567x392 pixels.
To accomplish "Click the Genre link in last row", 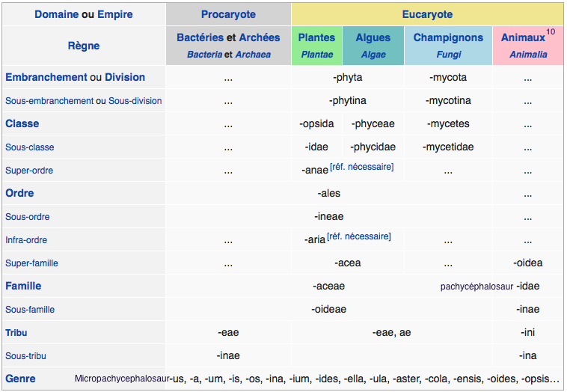I will (20, 379).
